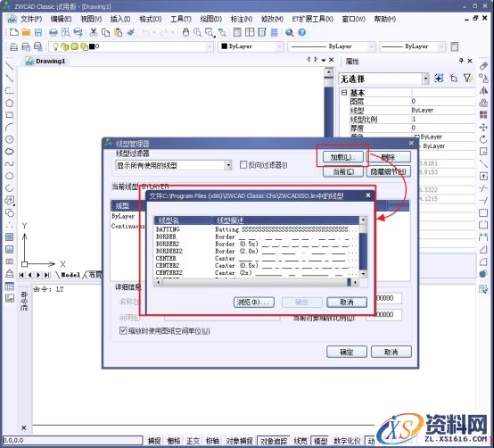The width and height of the screenshot is (494, 448).
Task: Click the Cut scissors icon
Action: point(94,32)
